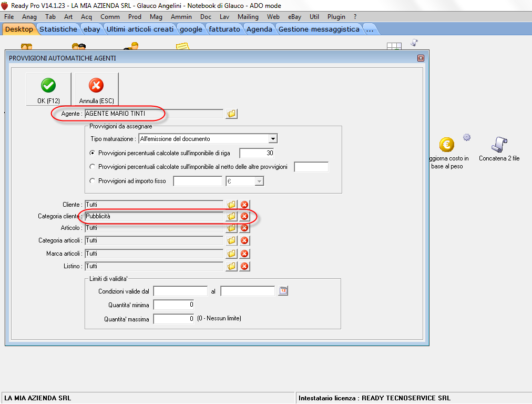This screenshot has height=404, width=532.
Task: Open the Art menu
Action: click(x=68, y=17)
